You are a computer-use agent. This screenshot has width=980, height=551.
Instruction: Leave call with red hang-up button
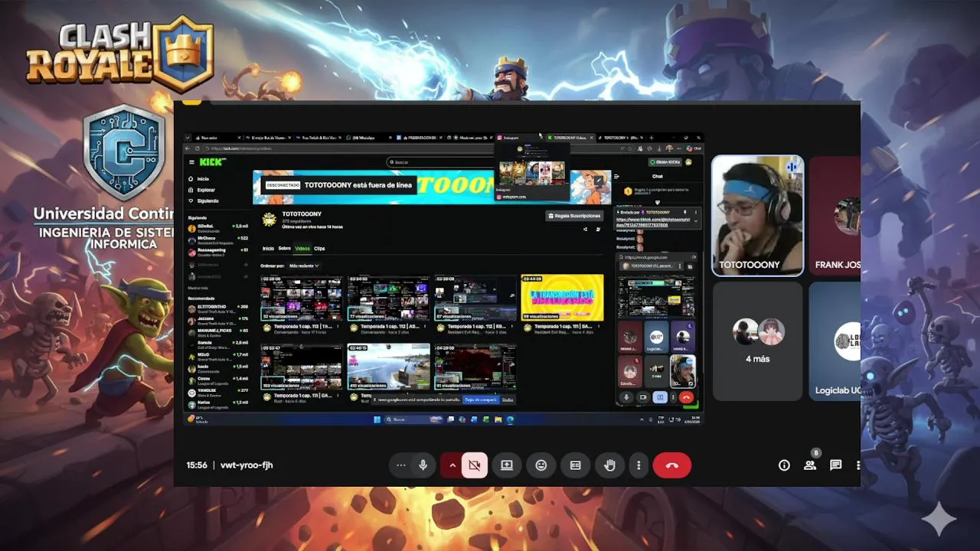672,465
